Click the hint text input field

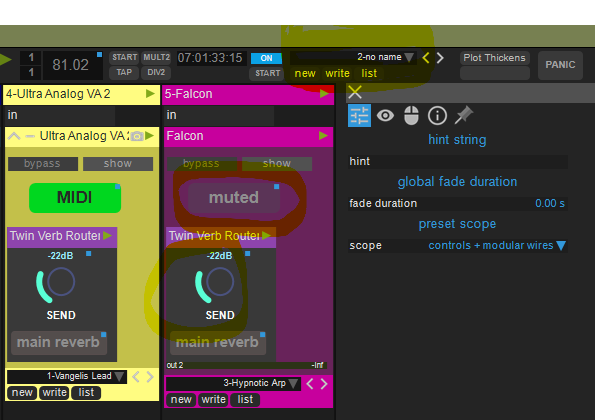pos(458,162)
